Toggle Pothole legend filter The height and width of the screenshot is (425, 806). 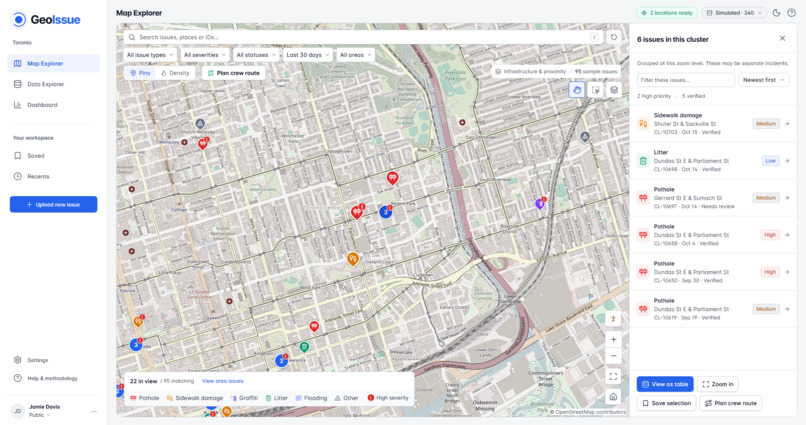(x=144, y=398)
